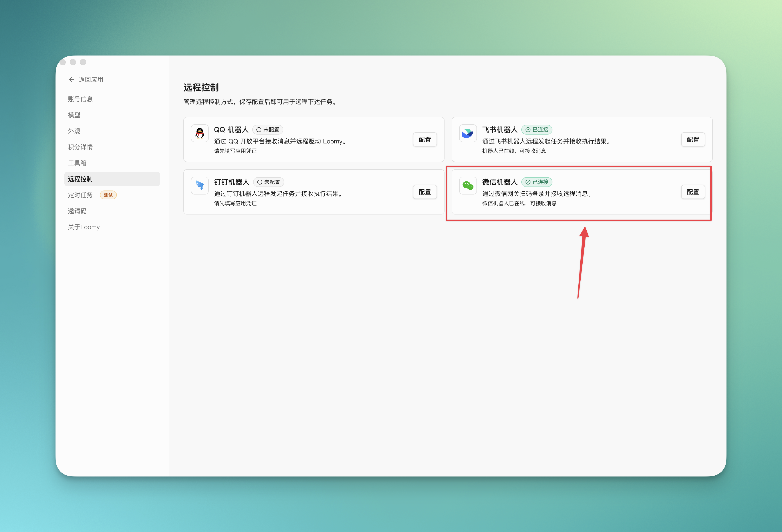Screen dimensions: 782x532
Task: Select the highlighted 远程控制 sidebar entry
Action: (x=80, y=179)
